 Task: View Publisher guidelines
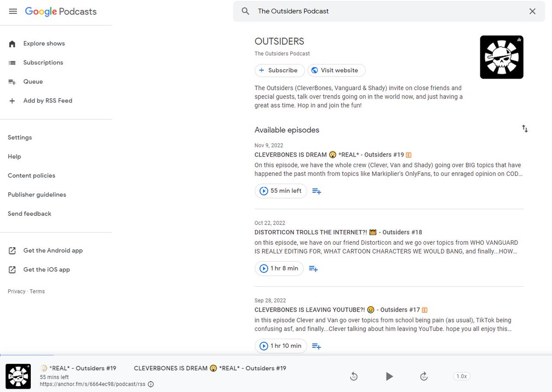[x=37, y=195]
